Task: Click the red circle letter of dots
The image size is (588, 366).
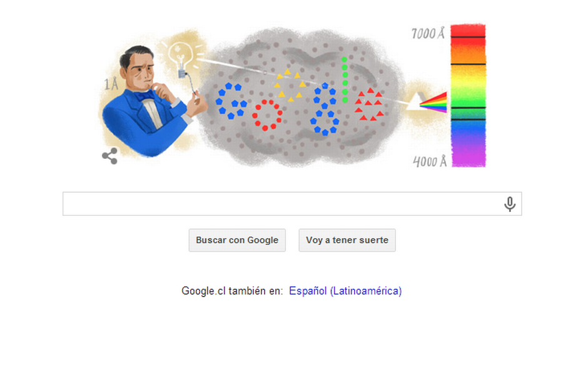Action: 267,115
